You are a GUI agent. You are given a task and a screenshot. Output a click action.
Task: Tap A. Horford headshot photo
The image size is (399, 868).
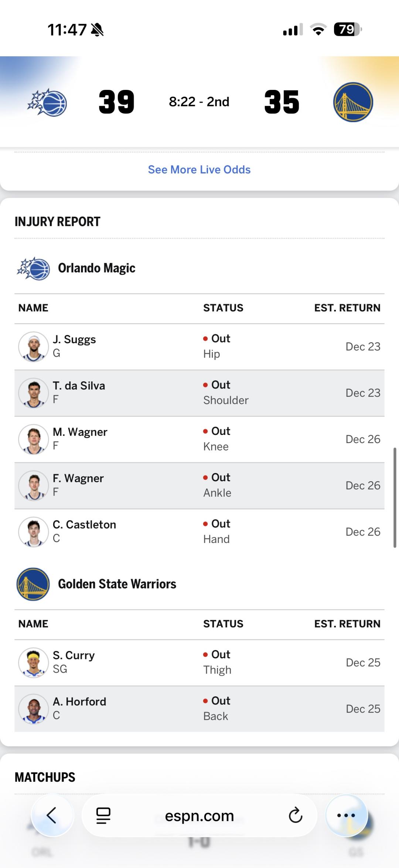click(34, 709)
